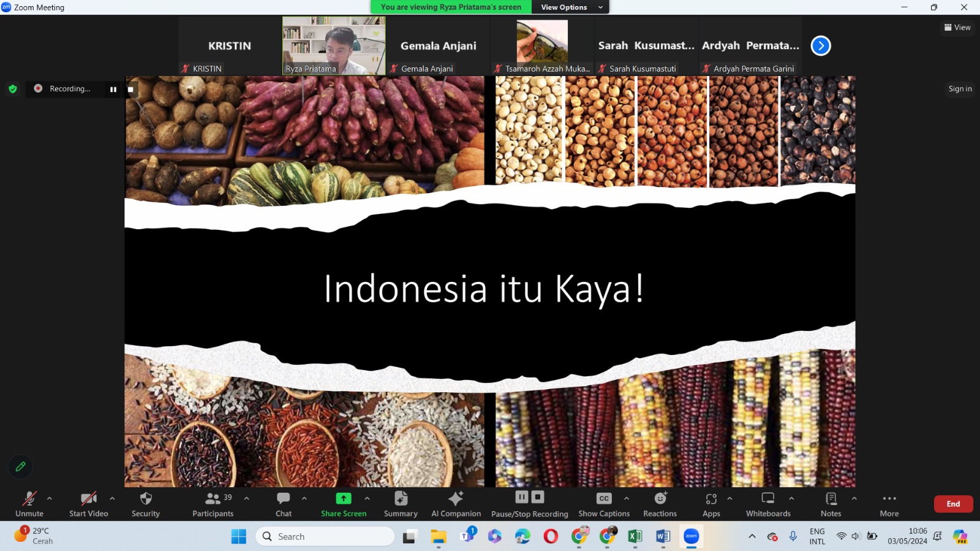Select Sarah Kusumastuti's participant tile
Viewport: 980px width, 551px height.
(x=646, y=45)
